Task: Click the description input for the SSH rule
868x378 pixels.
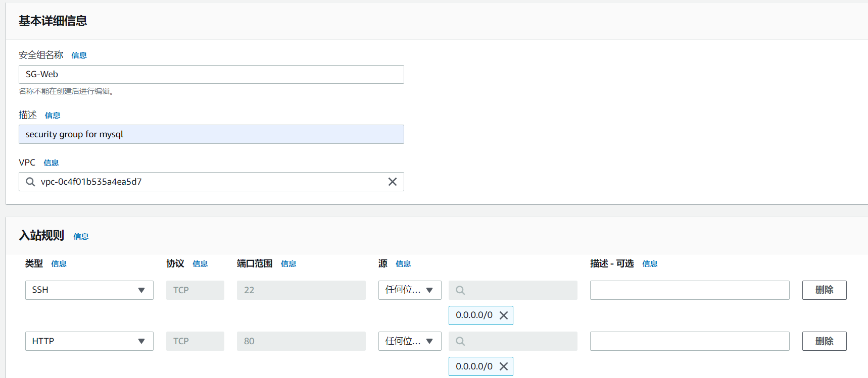Action: [x=690, y=290]
